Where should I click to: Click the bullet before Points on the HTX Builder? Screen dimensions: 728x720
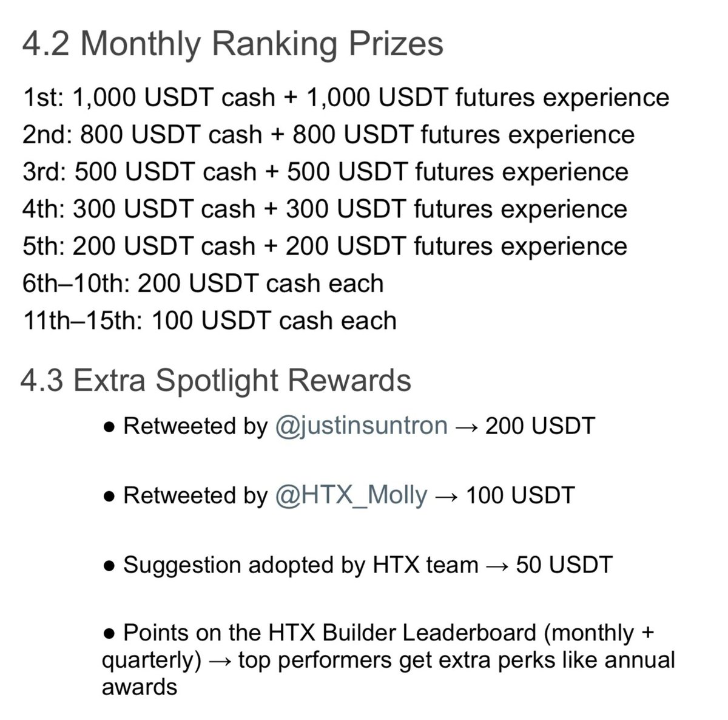[109, 634]
